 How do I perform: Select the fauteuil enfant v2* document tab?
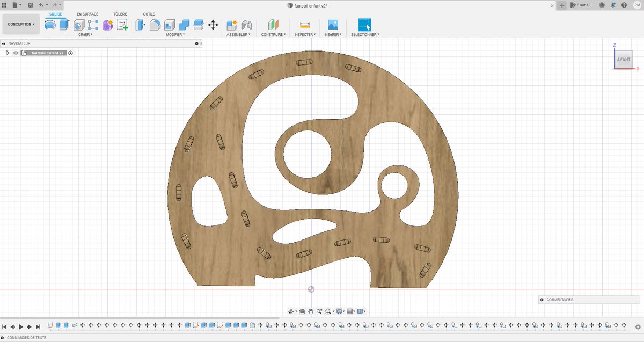click(308, 5)
